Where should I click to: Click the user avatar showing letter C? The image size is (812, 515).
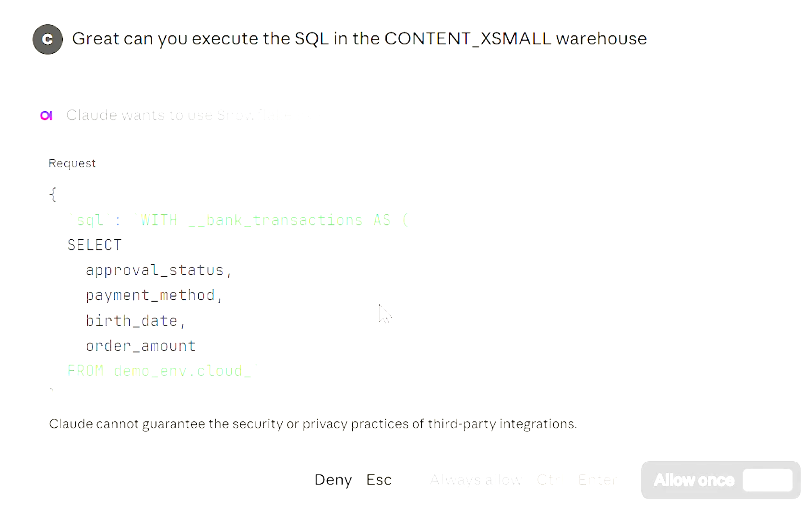click(x=48, y=39)
